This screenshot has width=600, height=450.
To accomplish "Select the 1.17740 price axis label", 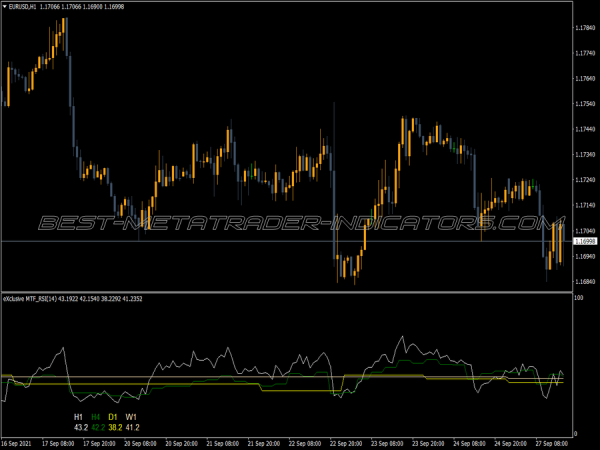I will pos(585,53).
